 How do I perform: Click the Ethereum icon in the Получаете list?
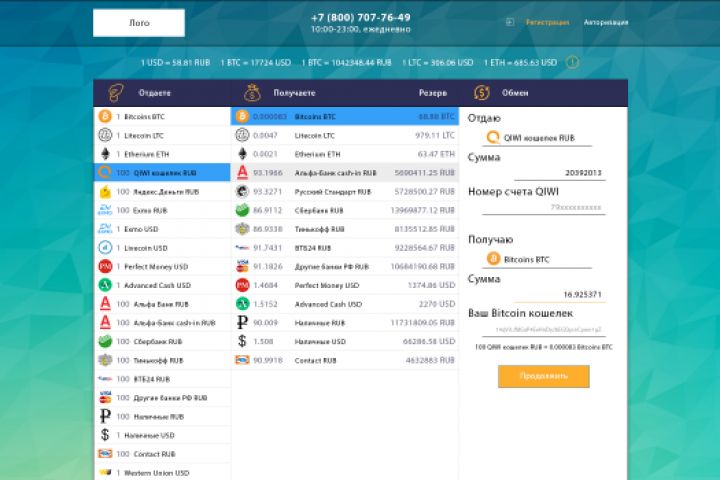point(242,154)
